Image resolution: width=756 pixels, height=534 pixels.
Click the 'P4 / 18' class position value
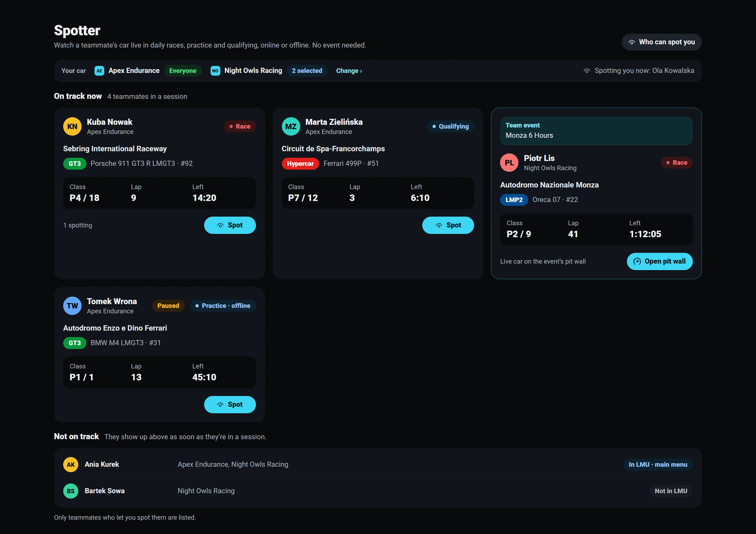click(x=85, y=198)
